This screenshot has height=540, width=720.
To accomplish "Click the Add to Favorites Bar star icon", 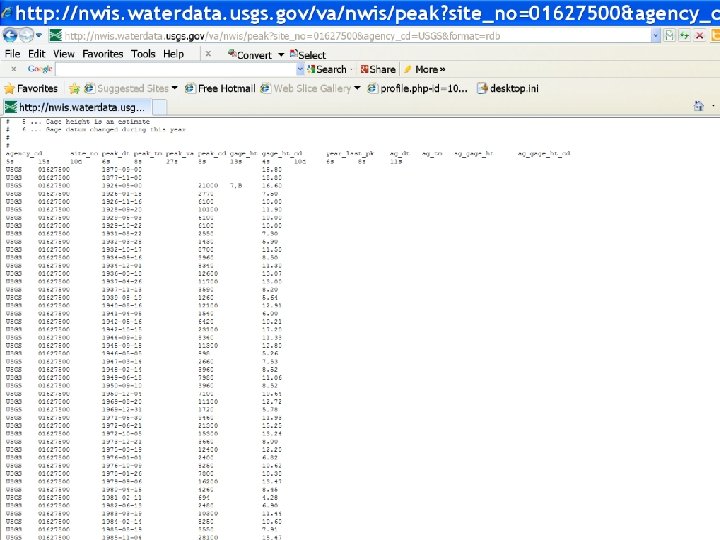I will tap(74, 88).
